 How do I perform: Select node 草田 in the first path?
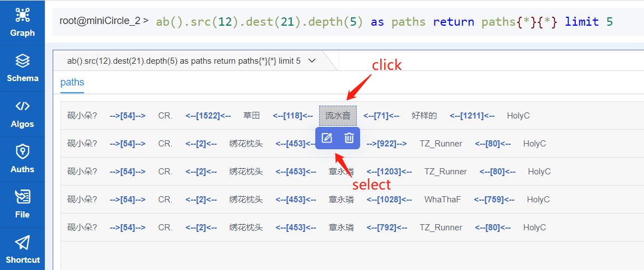tap(251, 116)
